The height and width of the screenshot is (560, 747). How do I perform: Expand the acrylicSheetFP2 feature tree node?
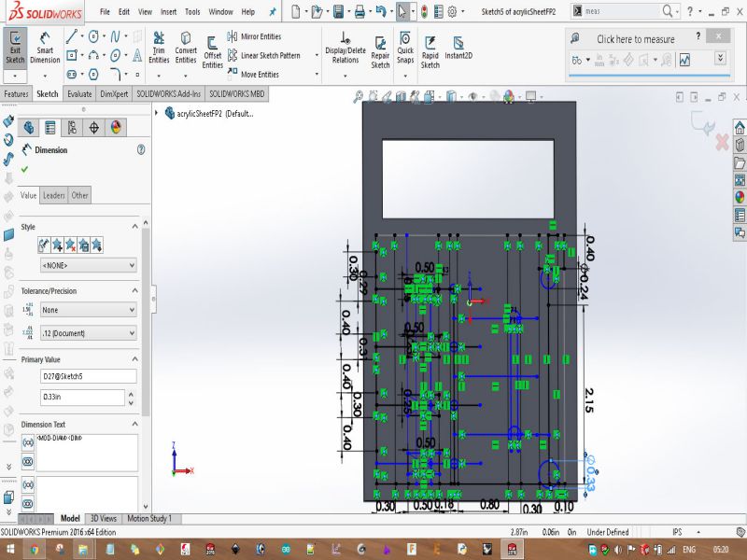pos(155,113)
